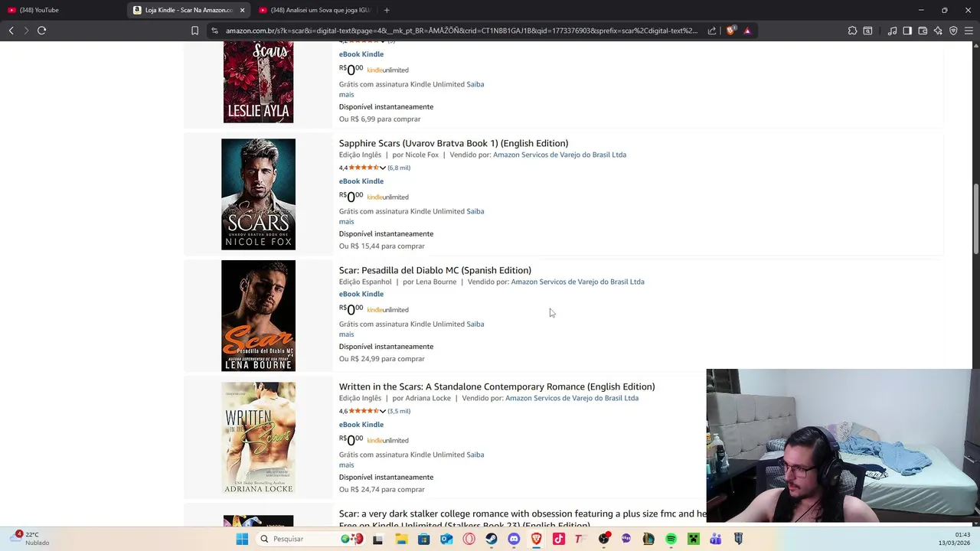The image size is (980, 551).
Task: Go back with the browser back arrow
Action: coord(11,31)
